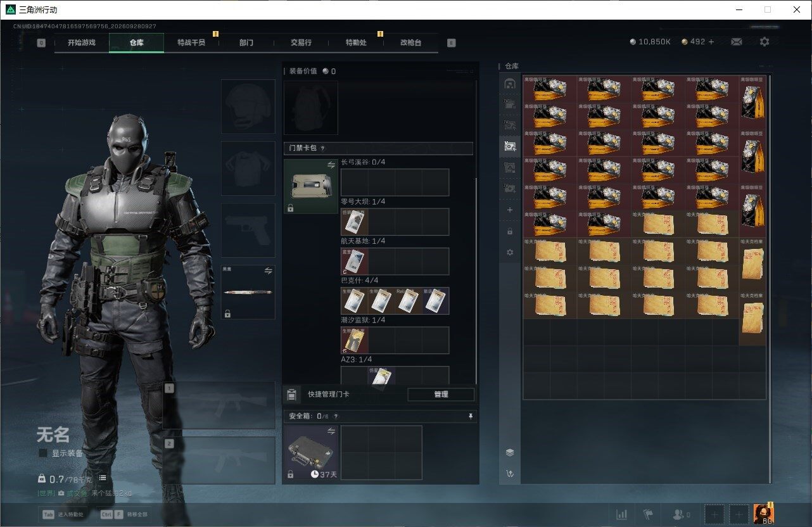
Task: Click the empty backpack slot
Action: (x=311, y=108)
